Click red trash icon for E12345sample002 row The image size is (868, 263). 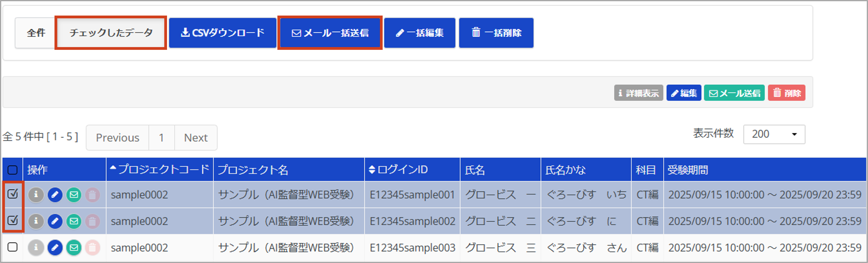tap(92, 221)
